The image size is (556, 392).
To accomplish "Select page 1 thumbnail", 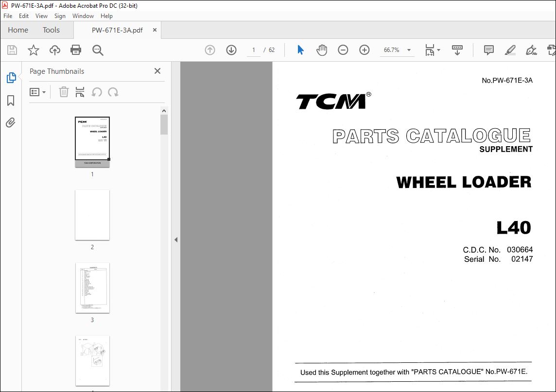I will click(x=92, y=142).
